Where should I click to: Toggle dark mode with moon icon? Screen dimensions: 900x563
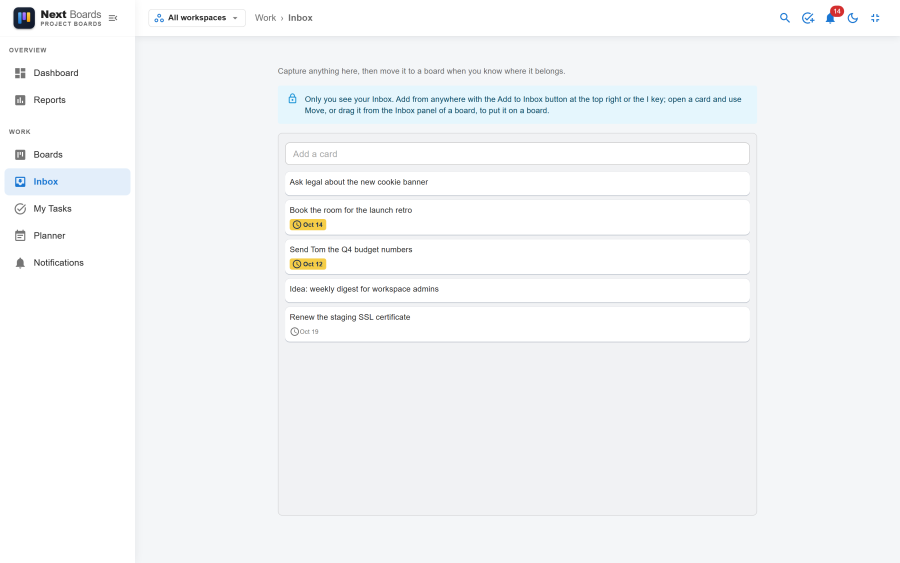pos(852,18)
